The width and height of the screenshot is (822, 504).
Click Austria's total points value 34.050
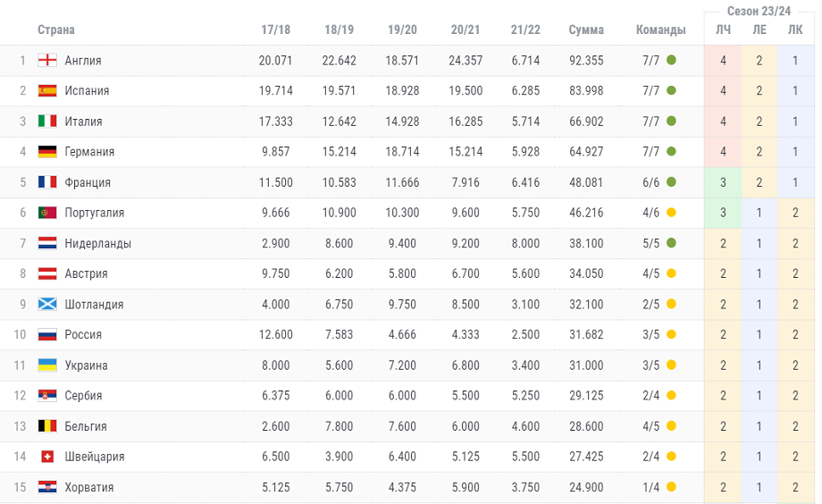coord(586,273)
